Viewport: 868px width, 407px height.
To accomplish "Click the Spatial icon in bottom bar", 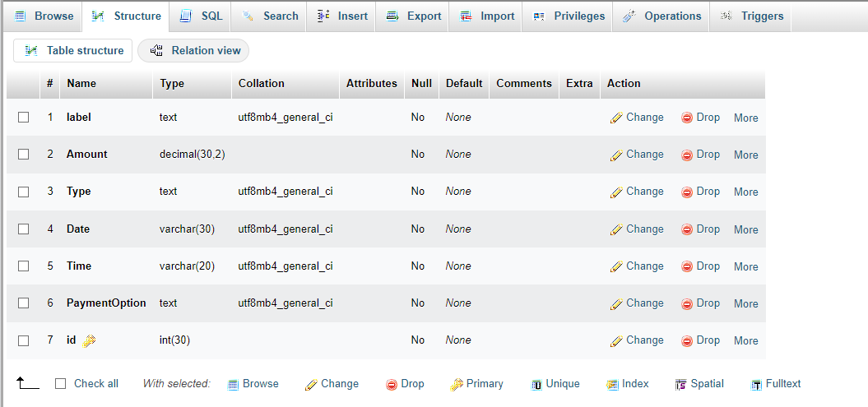I will [681, 385].
